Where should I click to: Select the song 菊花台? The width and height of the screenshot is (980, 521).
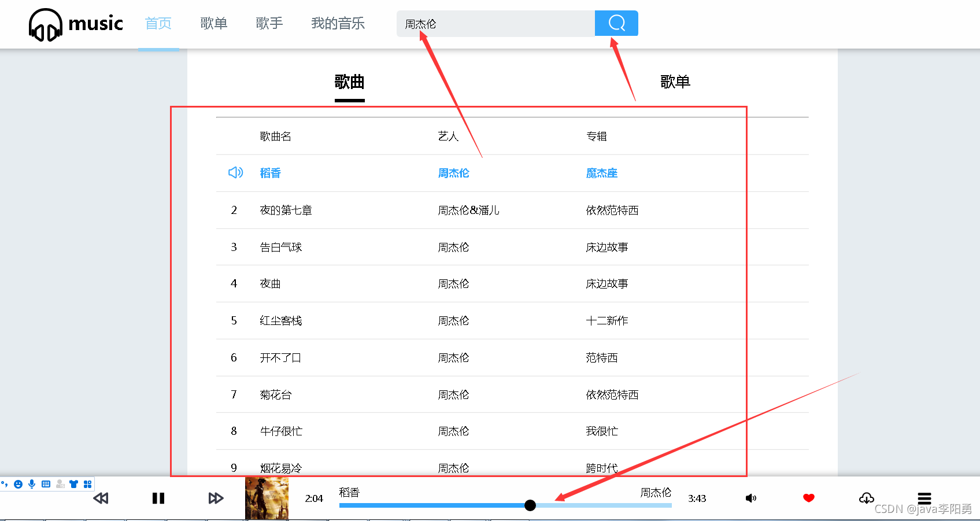[x=275, y=394]
